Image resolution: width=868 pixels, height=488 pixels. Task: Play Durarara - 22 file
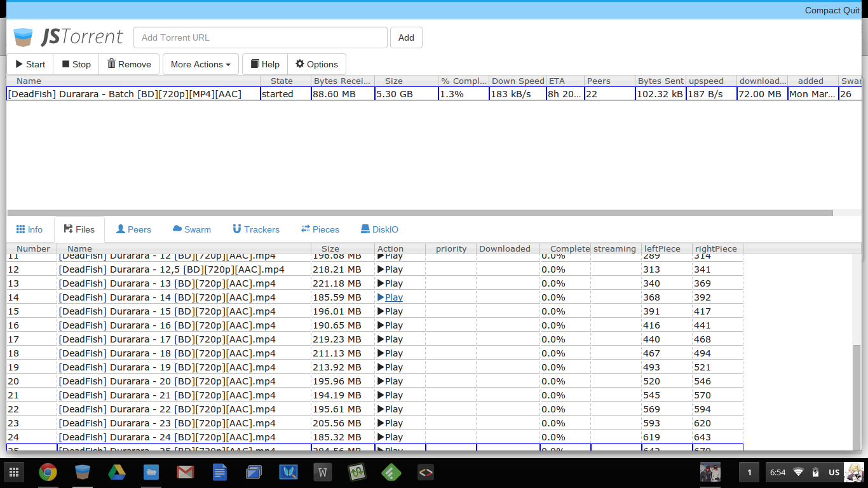point(390,409)
